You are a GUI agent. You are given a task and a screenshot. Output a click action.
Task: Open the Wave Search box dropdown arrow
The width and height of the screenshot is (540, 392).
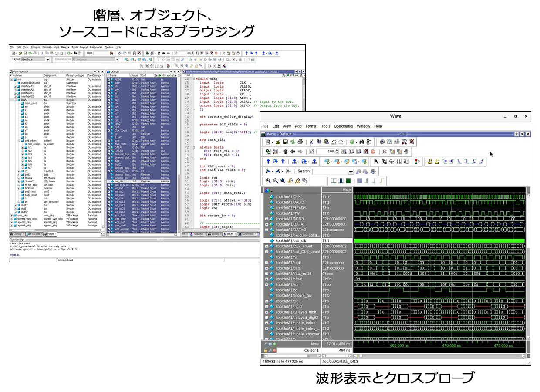(351, 172)
